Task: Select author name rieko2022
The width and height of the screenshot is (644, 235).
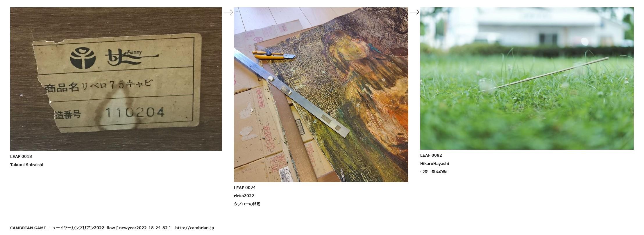Action: [x=244, y=196]
